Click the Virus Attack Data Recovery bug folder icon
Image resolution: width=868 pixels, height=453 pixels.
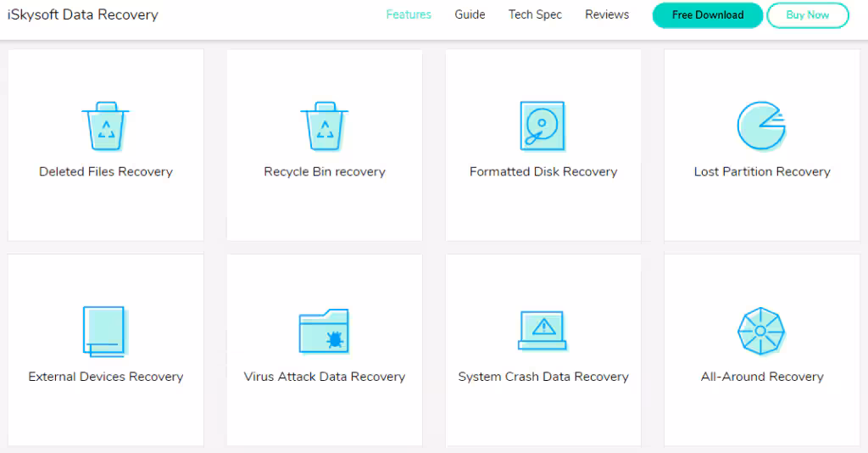324,331
